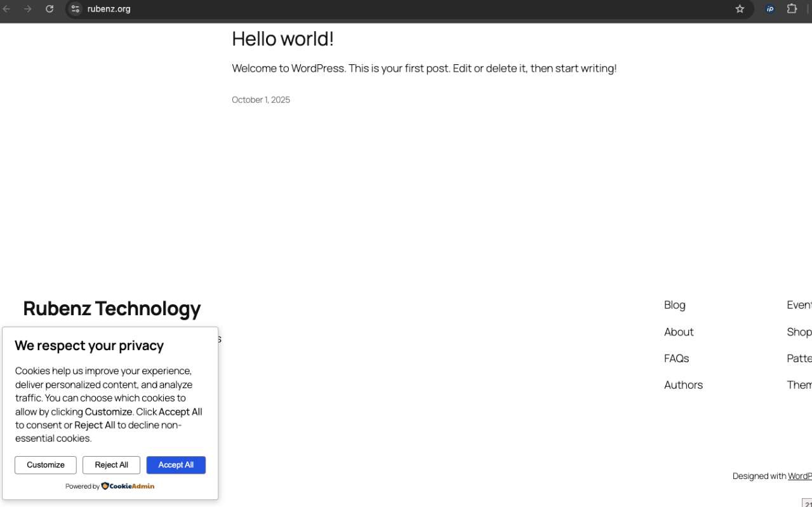Open the blue iP extension icon
812x507 pixels.
pyautogui.click(x=770, y=9)
